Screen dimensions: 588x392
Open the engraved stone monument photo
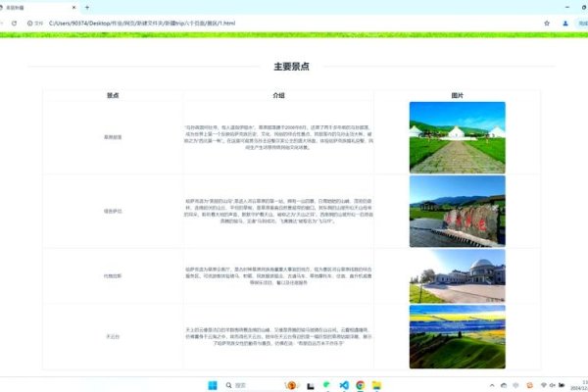pos(457,212)
